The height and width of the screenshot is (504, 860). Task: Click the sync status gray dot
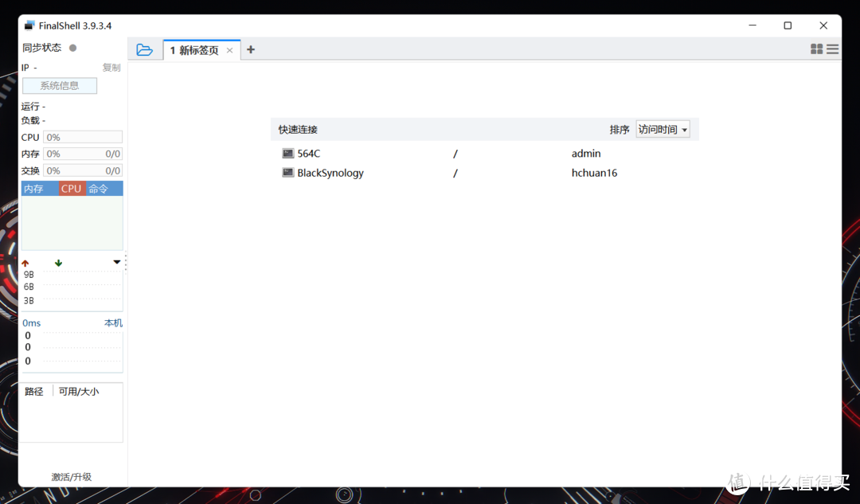(72, 49)
